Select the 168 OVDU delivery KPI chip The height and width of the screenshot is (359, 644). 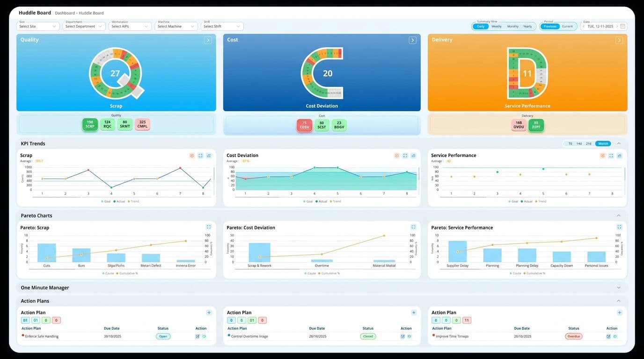tap(519, 125)
